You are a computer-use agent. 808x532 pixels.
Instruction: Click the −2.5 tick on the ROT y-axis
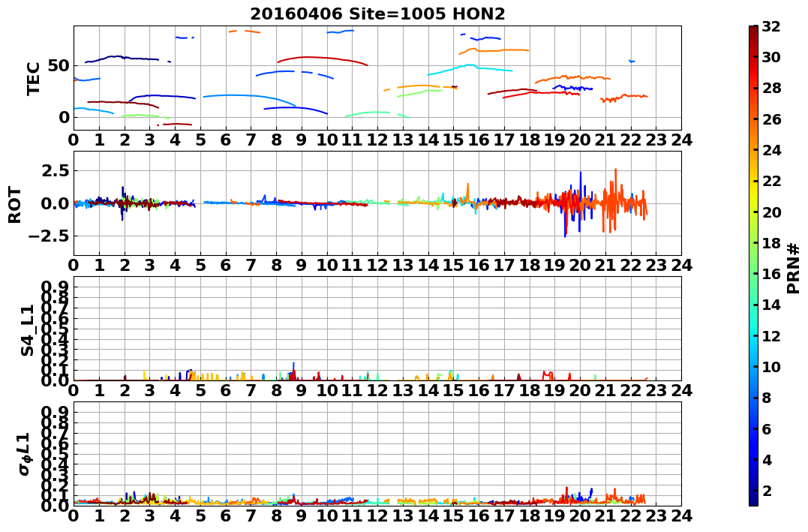(49, 236)
